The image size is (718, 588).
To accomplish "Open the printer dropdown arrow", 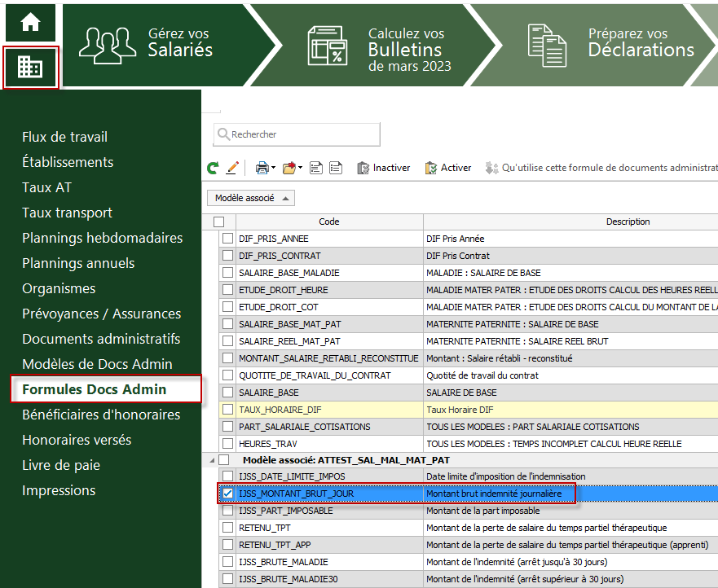I will (273, 168).
